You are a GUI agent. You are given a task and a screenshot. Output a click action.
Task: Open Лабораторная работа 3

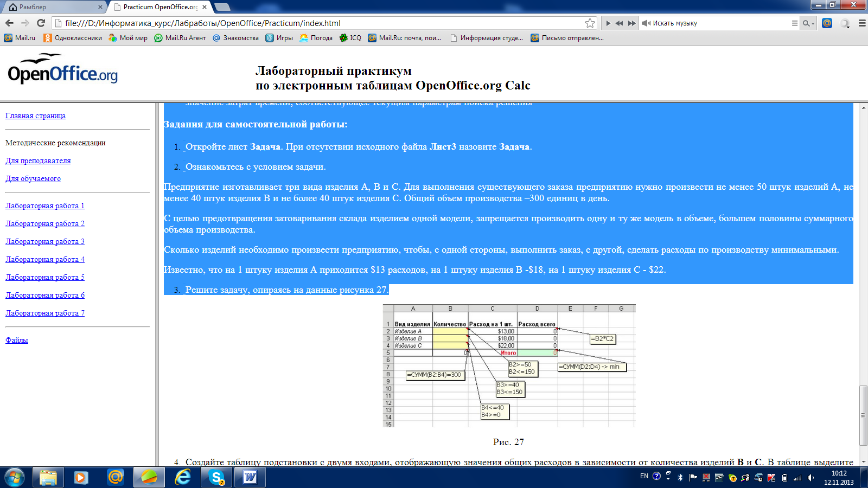click(x=45, y=241)
